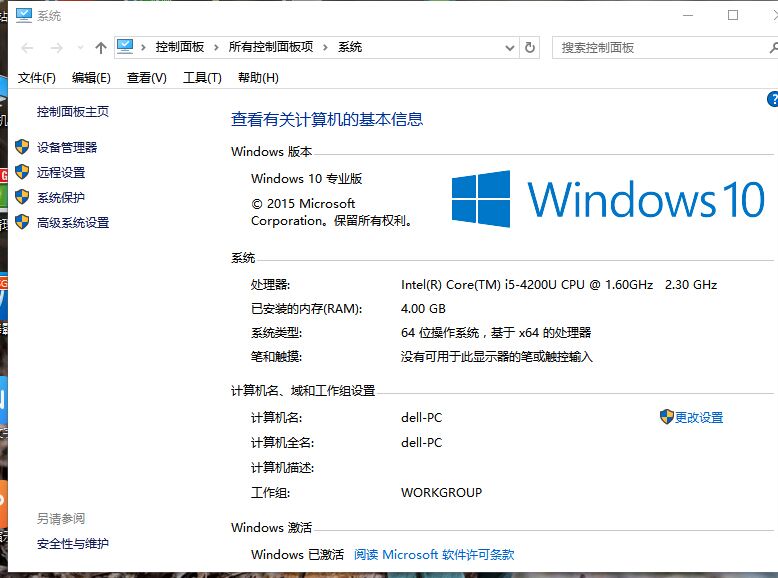Click the Windows 10 专业版 edition text
The height and width of the screenshot is (578, 778).
point(307,179)
